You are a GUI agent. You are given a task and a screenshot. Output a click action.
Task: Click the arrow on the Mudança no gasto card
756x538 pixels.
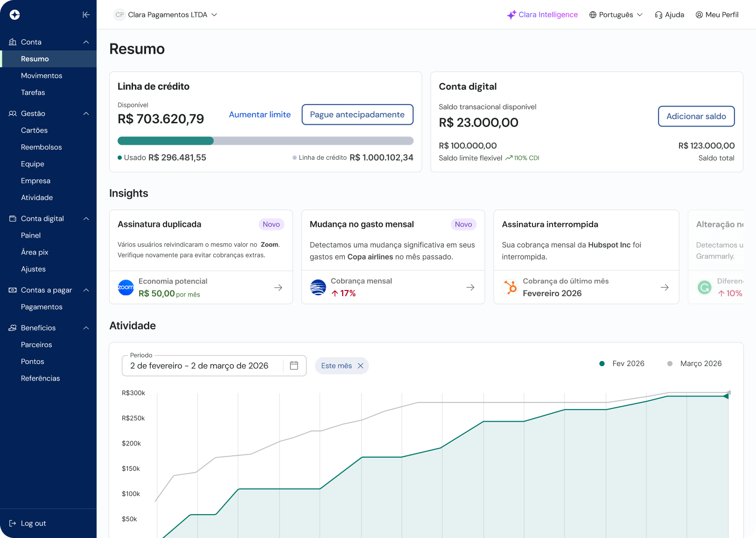coord(470,288)
